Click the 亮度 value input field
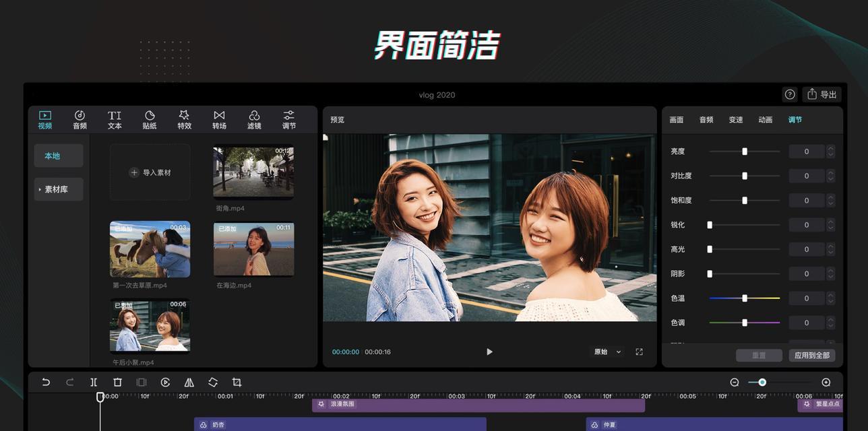Image resolution: width=868 pixels, height=431 pixels. point(807,152)
